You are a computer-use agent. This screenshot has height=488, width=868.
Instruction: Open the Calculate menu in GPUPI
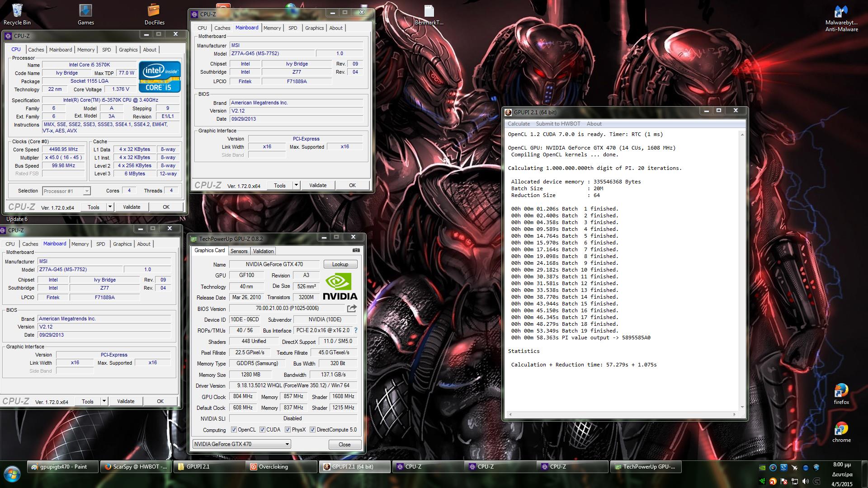click(x=519, y=124)
